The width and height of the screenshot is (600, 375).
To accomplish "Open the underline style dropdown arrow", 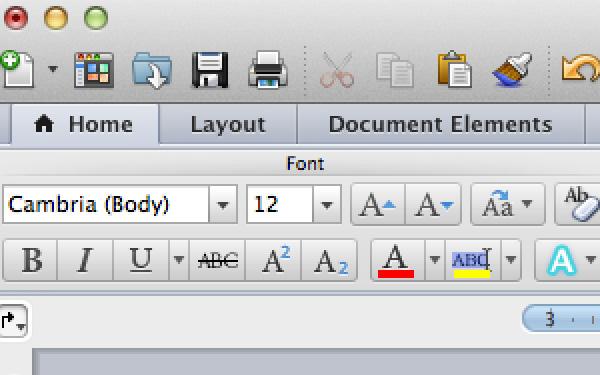I will click(x=179, y=260).
